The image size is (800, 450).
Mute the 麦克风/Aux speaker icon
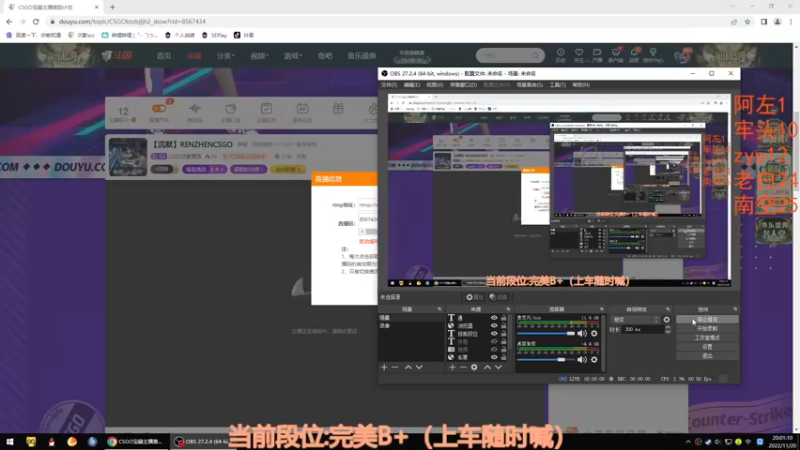pyautogui.click(x=582, y=333)
